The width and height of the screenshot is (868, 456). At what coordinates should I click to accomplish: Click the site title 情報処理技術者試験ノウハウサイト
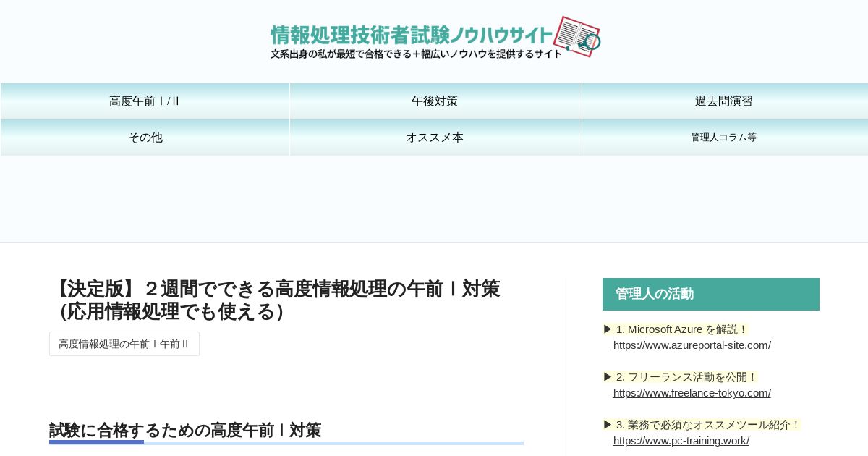412,35
